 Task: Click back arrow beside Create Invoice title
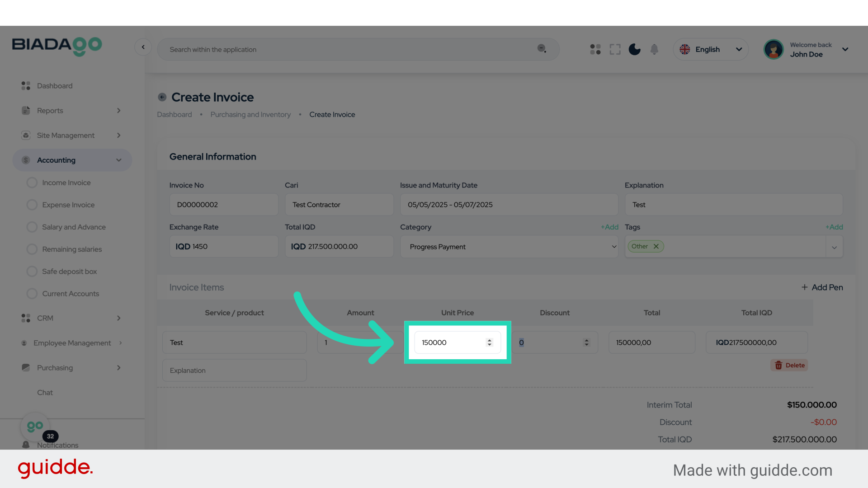tap(162, 97)
